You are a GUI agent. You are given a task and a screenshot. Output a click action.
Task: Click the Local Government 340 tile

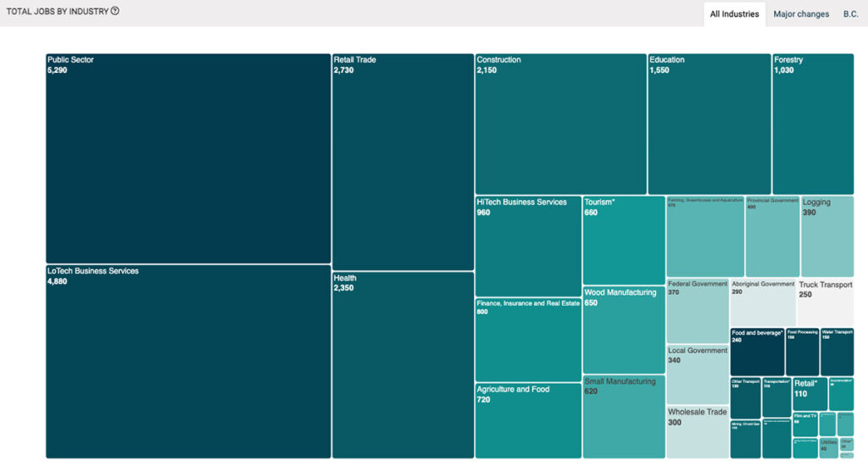698,374
